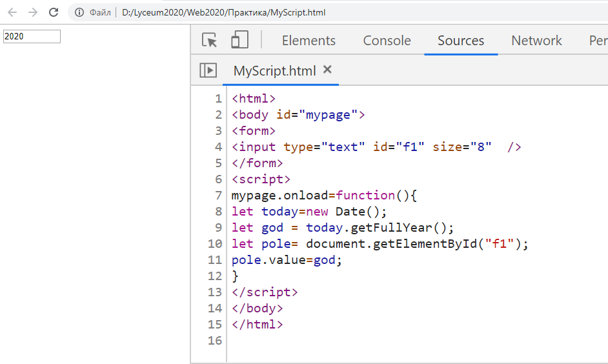Click the text field containing 2020

(32, 36)
